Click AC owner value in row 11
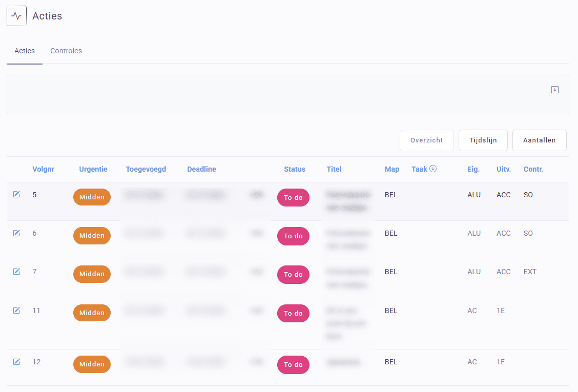Screen dimensions: 578x392 472,311
